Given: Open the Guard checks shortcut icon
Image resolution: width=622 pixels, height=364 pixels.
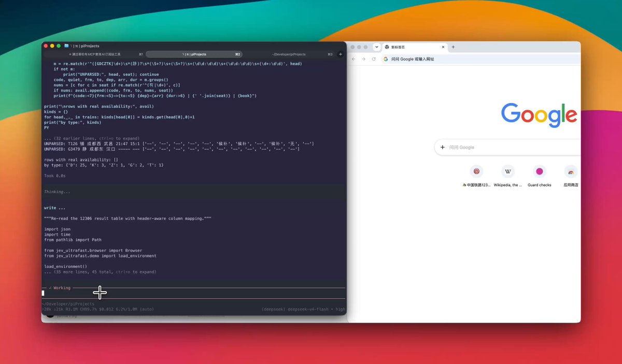Looking at the screenshot, I should pos(540,171).
